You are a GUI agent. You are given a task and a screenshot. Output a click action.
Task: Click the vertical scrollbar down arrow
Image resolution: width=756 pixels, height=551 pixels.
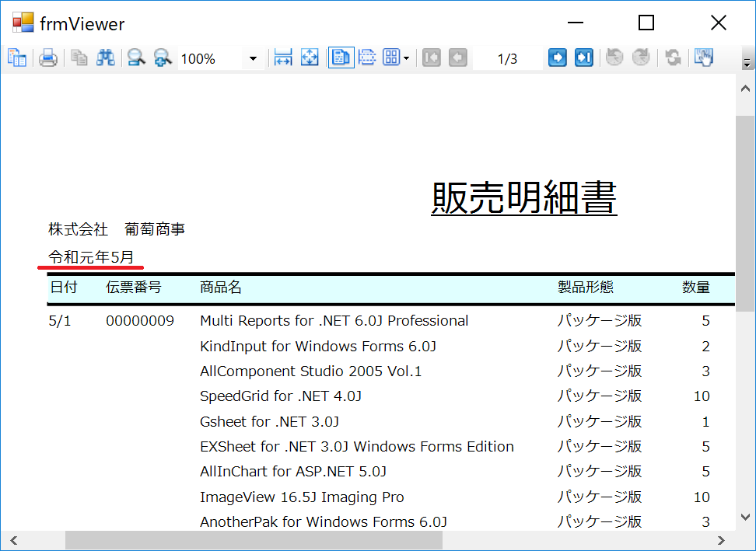[x=745, y=518]
